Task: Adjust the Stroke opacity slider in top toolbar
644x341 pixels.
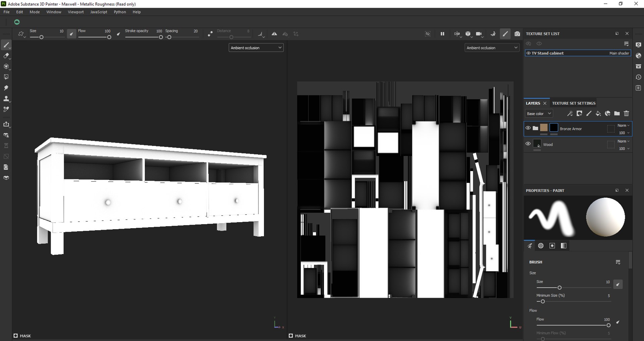Action: point(144,37)
